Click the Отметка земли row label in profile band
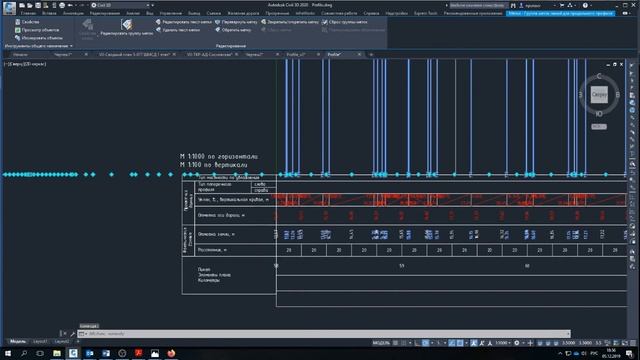Screen dimensions: 640x360 pos(216,234)
